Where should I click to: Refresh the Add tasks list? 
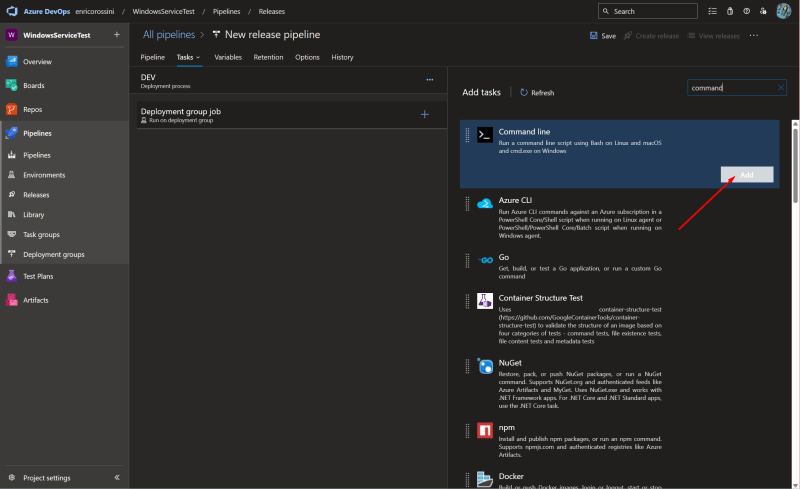click(x=537, y=93)
